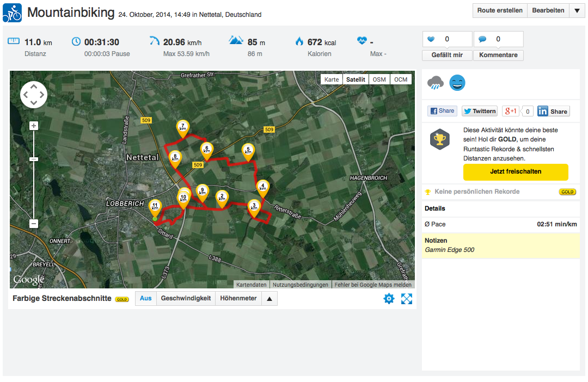Click GOLD badge beside Farbige Streckenabschnitte
This screenshot has width=588, height=382.
(x=122, y=299)
